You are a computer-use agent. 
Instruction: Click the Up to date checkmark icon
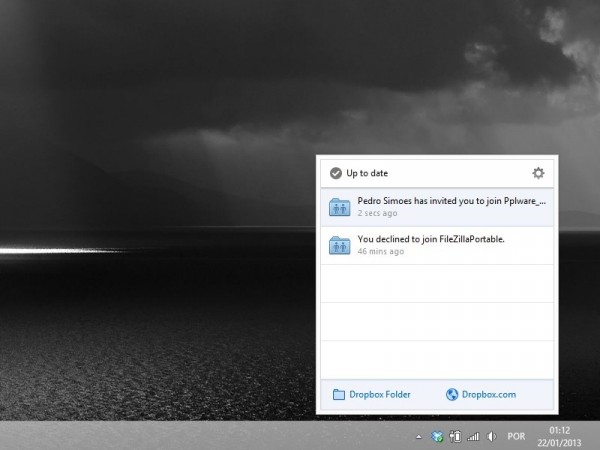(x=336, y=173)
